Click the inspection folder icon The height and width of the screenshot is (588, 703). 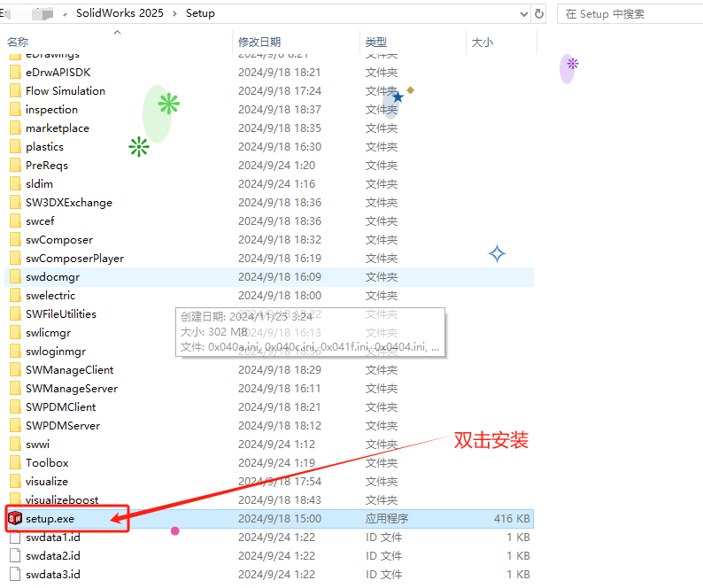coord(15,110)
